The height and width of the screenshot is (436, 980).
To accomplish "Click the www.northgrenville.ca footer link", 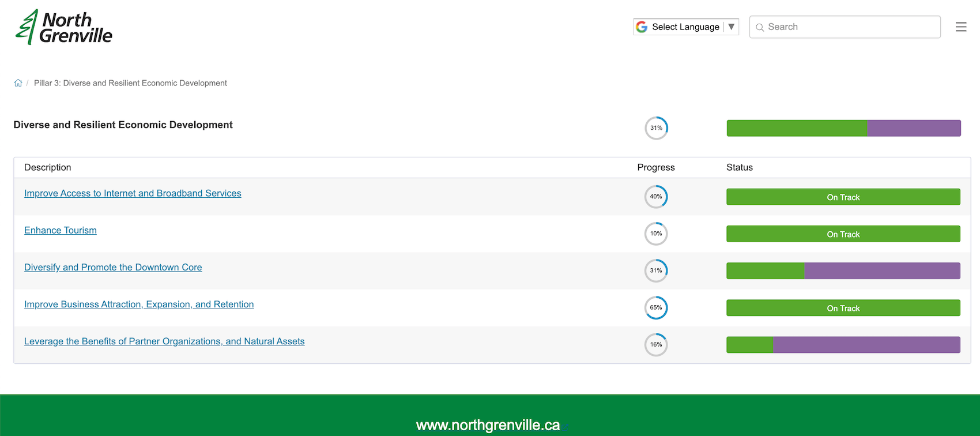I will point(488,425).
